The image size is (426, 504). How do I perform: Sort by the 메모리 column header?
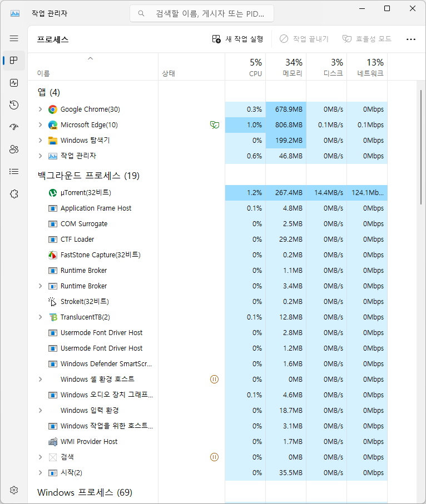pos(286,67)
